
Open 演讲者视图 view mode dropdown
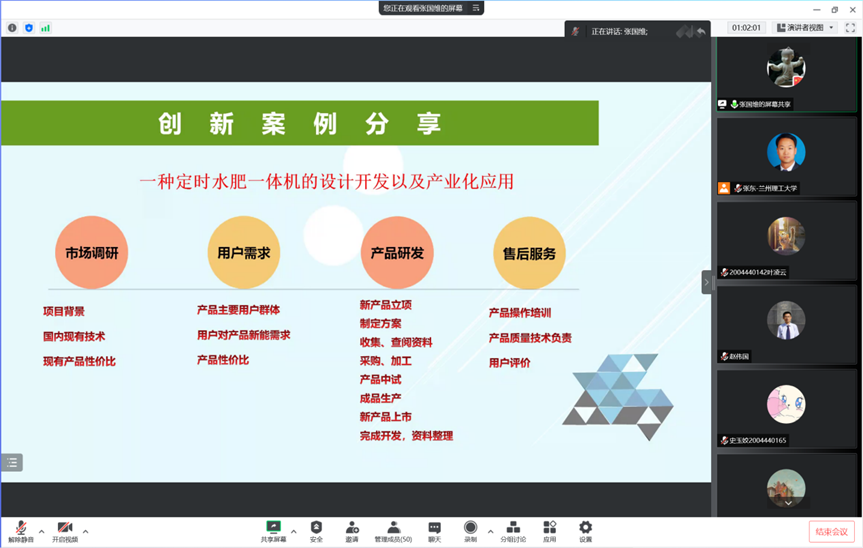pos(804,28)
